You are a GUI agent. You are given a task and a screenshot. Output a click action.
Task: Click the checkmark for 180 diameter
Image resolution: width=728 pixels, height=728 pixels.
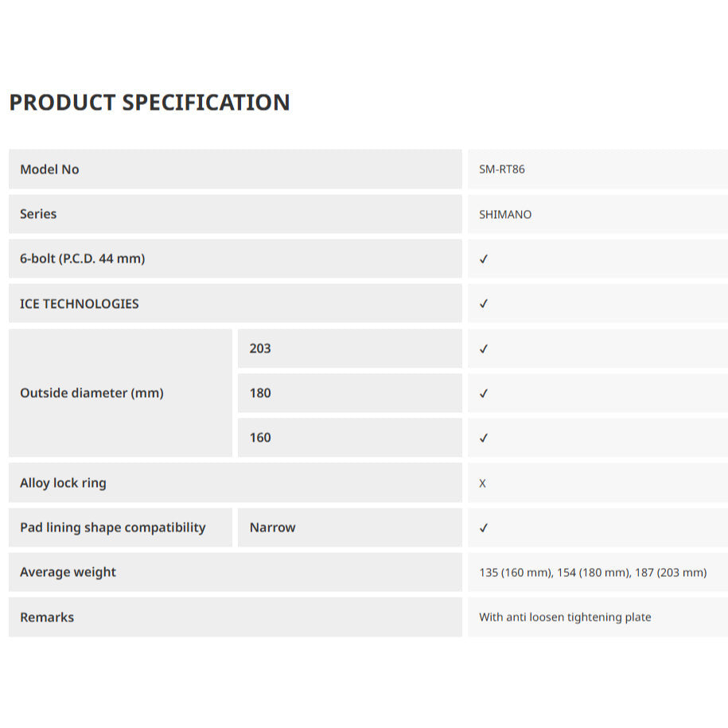click(484, 393)
